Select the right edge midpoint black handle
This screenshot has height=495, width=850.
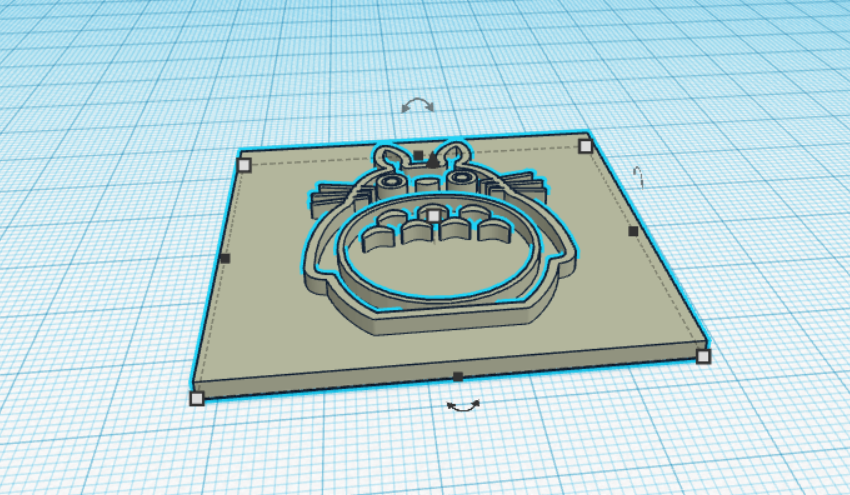pyautogui.click(x=633, y=231)
